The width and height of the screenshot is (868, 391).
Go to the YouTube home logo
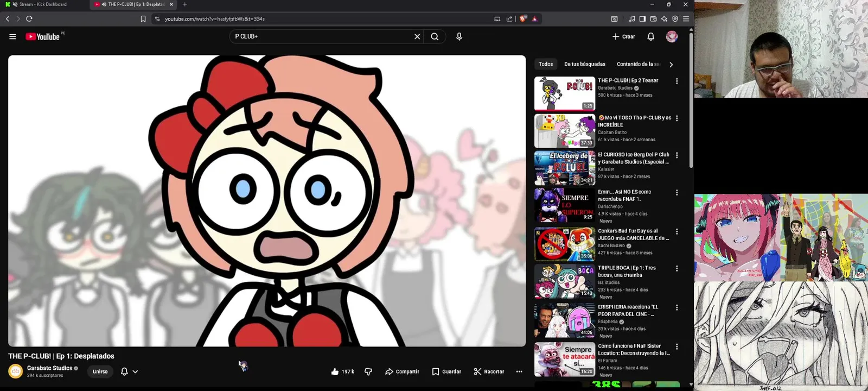[x=42, y=36]
